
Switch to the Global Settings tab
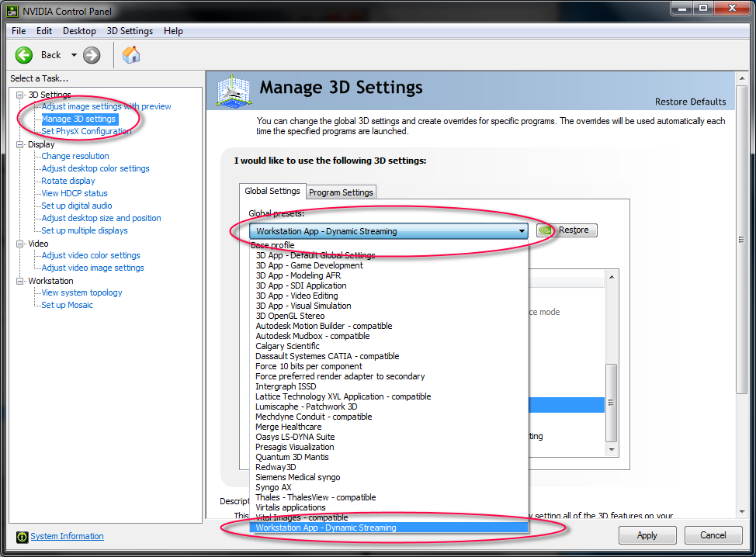pos(272,192)
